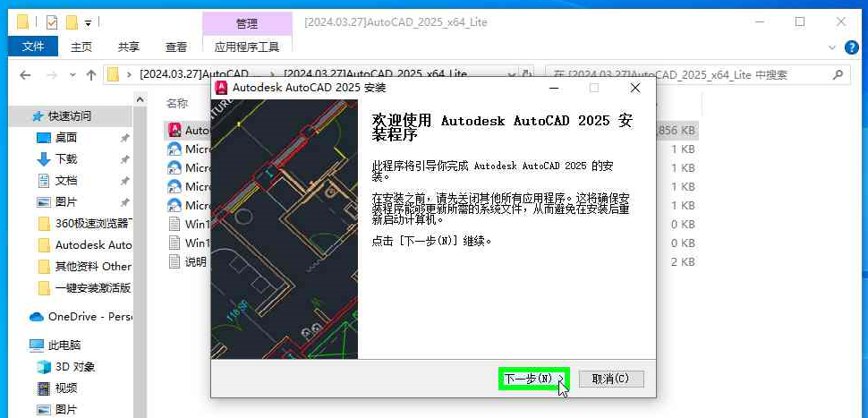Switch to the 共享 ribbon tab
The height and width of the screenshot is (418, 868).
(129, 47)
